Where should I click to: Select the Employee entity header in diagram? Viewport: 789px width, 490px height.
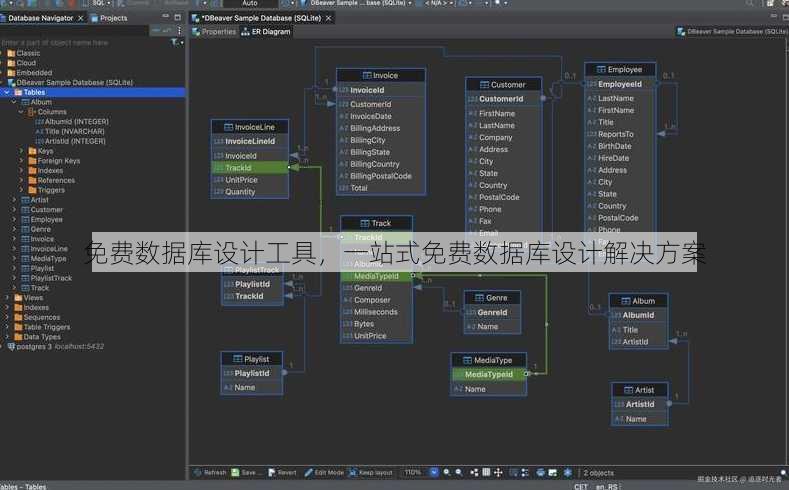pos(620,69)
